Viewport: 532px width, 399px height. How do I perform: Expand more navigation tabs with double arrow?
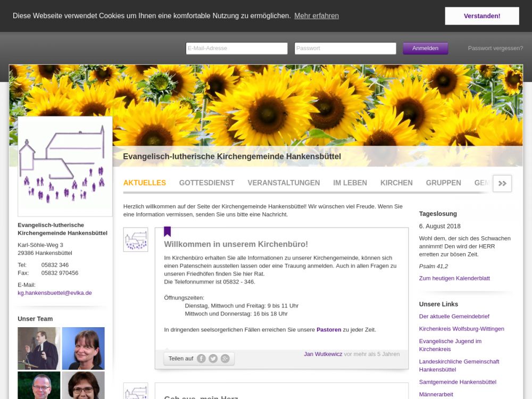(x=502, y=183)
